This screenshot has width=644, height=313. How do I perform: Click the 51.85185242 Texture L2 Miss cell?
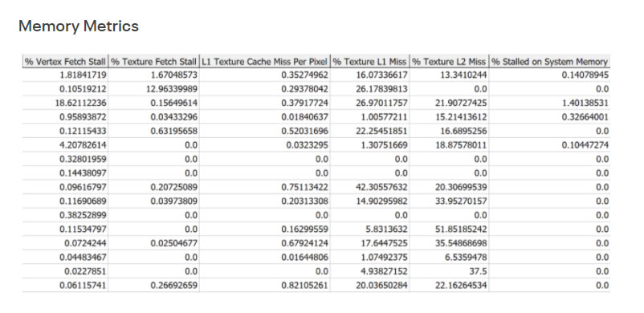point(450,230)
